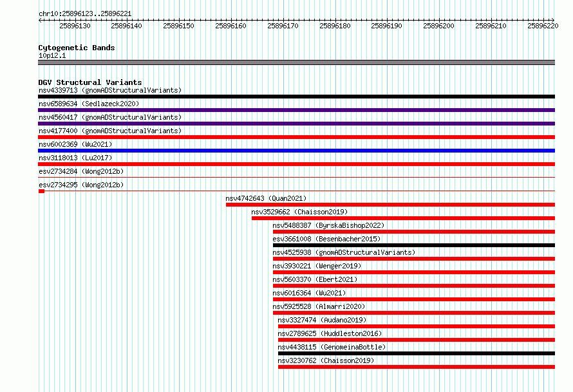Image resolution: width=573 pixels, height=392 pixels.
Task: Click the black esv3661008 variant bar
Action: point(414,245)
